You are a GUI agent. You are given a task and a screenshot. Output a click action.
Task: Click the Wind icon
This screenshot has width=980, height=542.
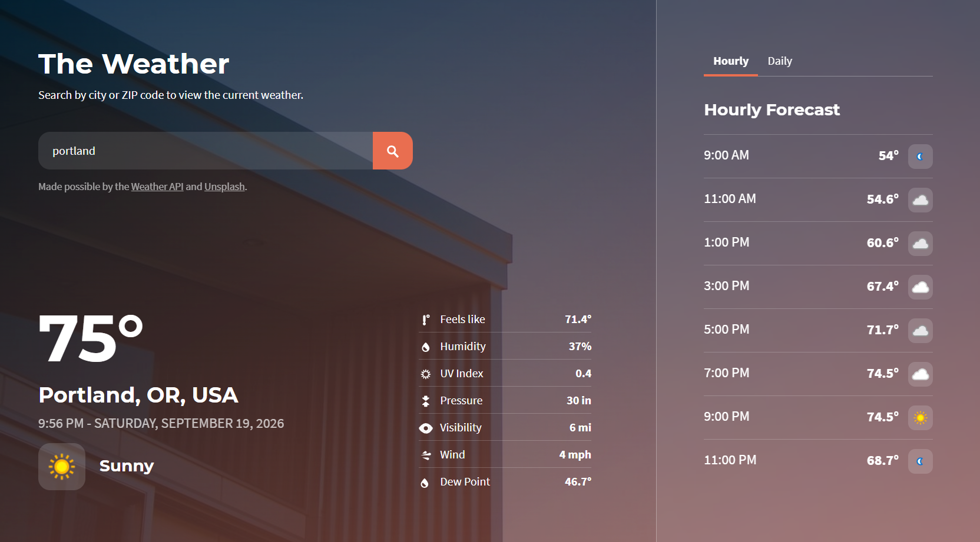[x=426, y=455]
